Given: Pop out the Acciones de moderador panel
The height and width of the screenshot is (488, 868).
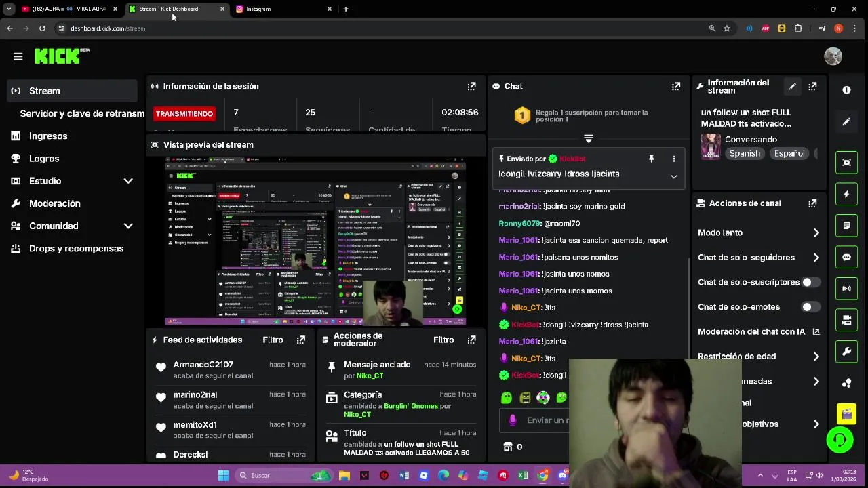Looking at the screenshot, I should (471, 340).
